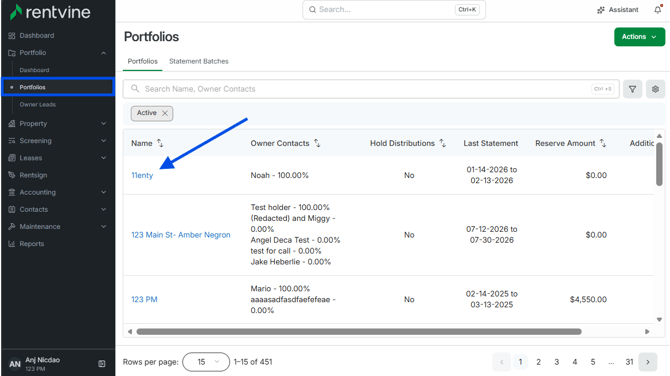Click the Noah - 100.00% owner cell

pyautogui.click(x=279, y=175)
